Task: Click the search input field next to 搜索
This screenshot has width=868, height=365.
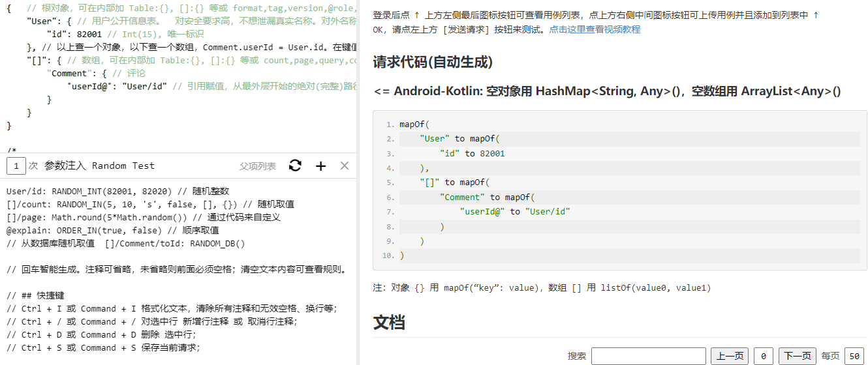Action: [x=649, y=356]
